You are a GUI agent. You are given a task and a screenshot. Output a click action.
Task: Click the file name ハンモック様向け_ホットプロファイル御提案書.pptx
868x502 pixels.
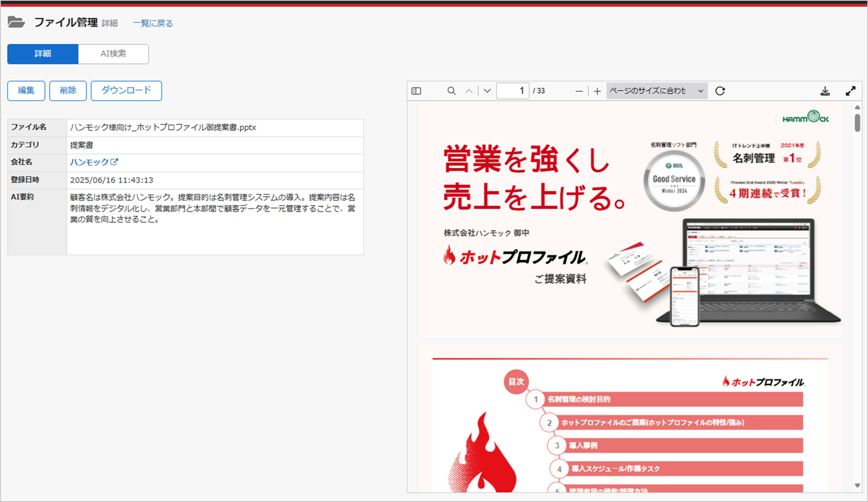163,128
